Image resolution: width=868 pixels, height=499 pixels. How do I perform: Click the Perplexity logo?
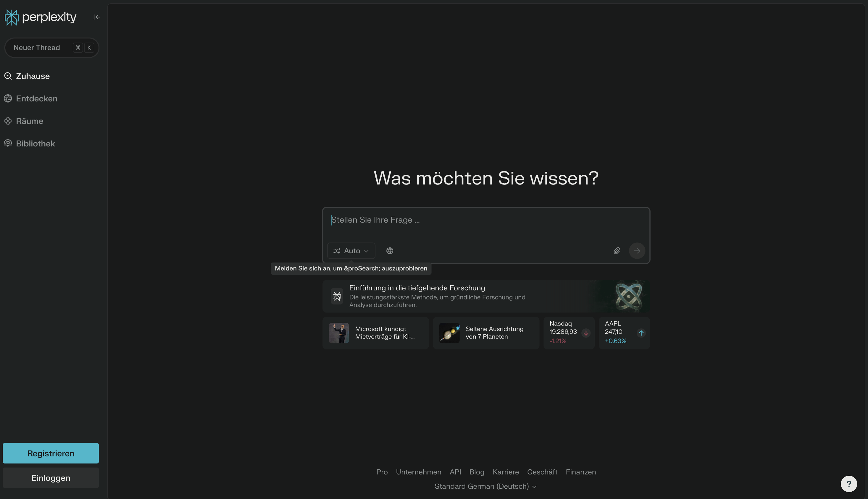click(41, 17)
